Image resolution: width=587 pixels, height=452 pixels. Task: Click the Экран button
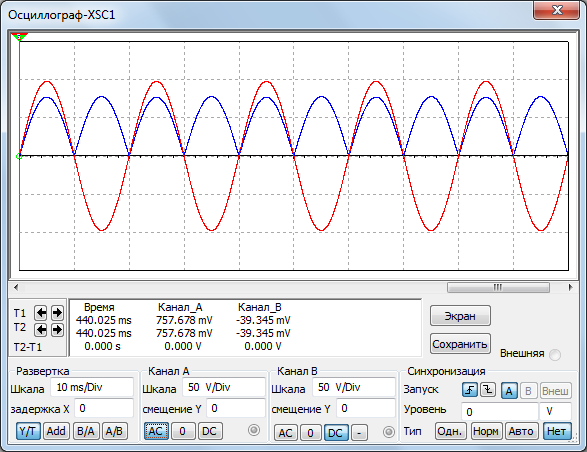[460, 316]
